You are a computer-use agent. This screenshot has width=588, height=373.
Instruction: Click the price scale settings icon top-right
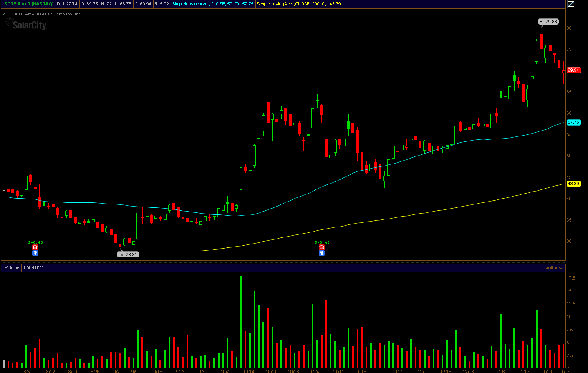coord(571,4)
